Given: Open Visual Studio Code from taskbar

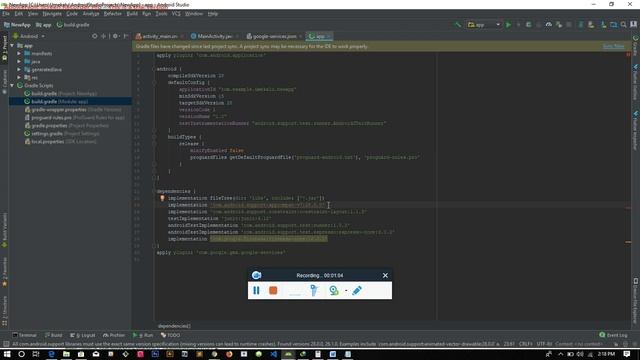Looking at the screenshot, I should click(x=273, y=354).
